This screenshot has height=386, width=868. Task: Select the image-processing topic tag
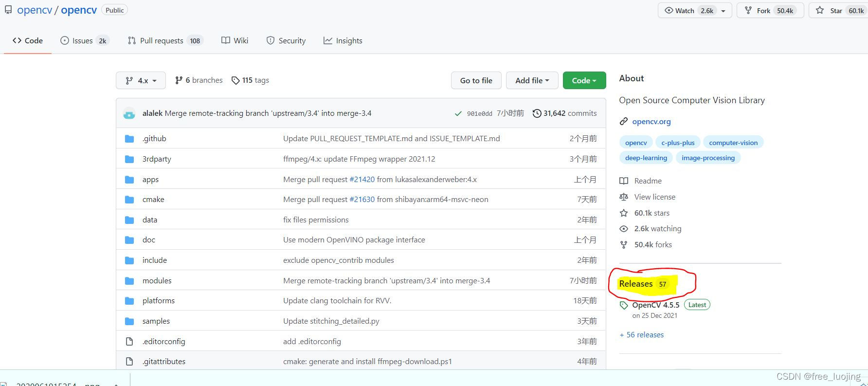point(708,158)
